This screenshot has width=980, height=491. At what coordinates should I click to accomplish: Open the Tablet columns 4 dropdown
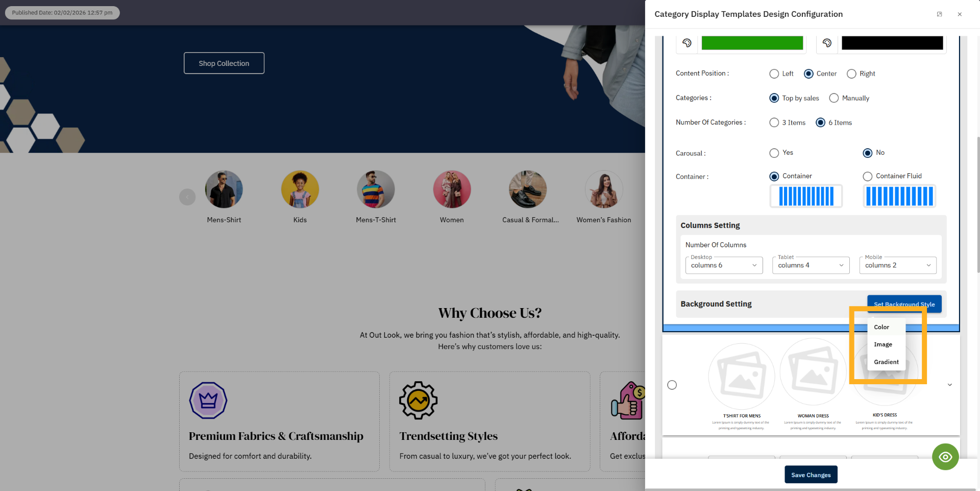(810, 265)
